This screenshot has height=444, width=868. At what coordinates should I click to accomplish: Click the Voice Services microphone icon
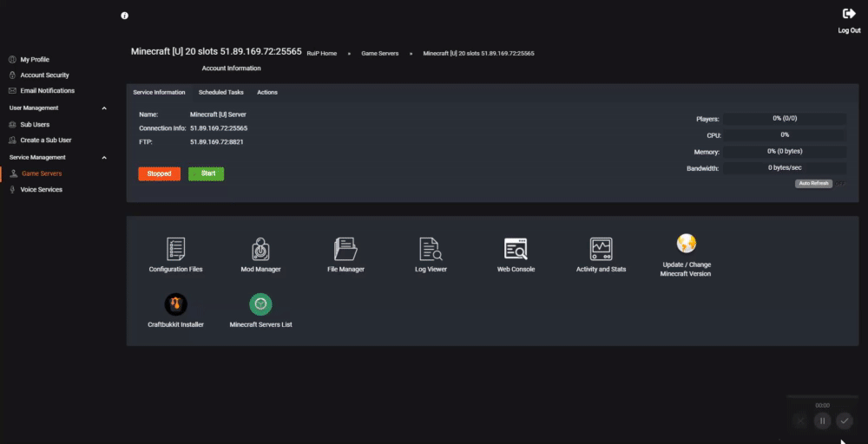pyautogui.click(x=12, y=190)
